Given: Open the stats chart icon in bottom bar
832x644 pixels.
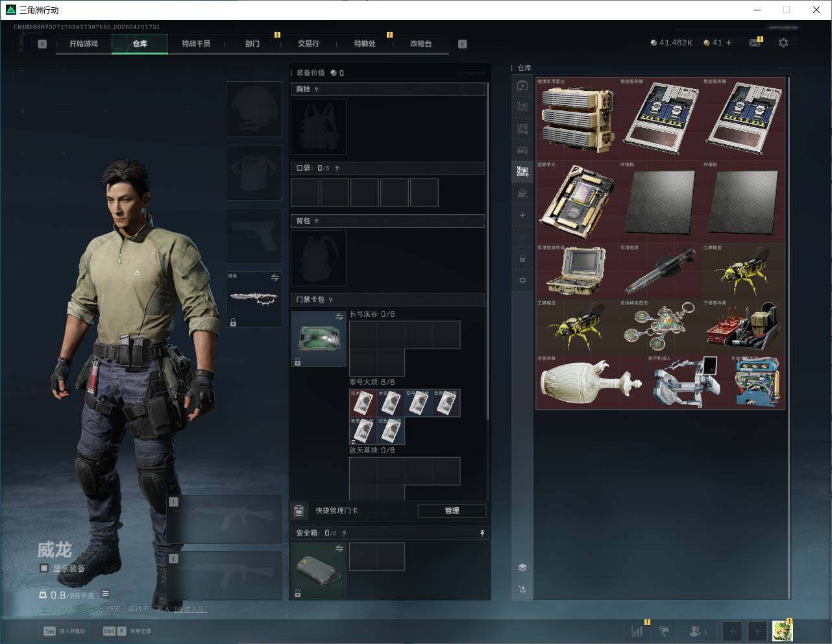Looking at the screenshot, I should [637, 630].
